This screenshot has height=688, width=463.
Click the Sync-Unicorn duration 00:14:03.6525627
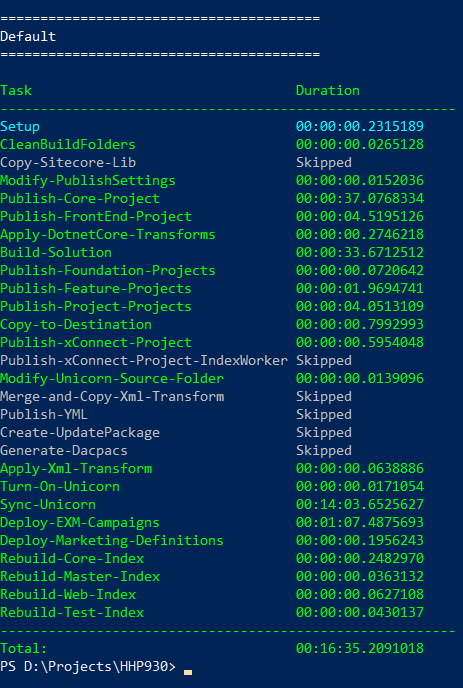[x=360, y=505]
